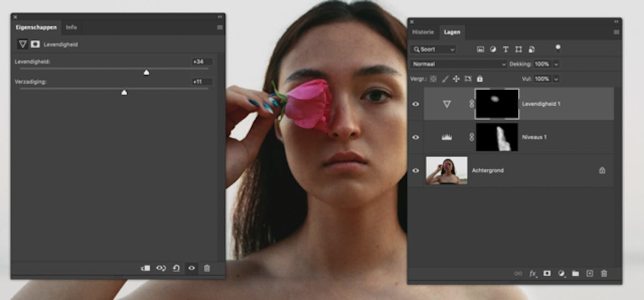This screenshot has height=300, width=644.
Task: Close the Eigenschappen panel
Action: pyautogui.click(x=15, y=17)
